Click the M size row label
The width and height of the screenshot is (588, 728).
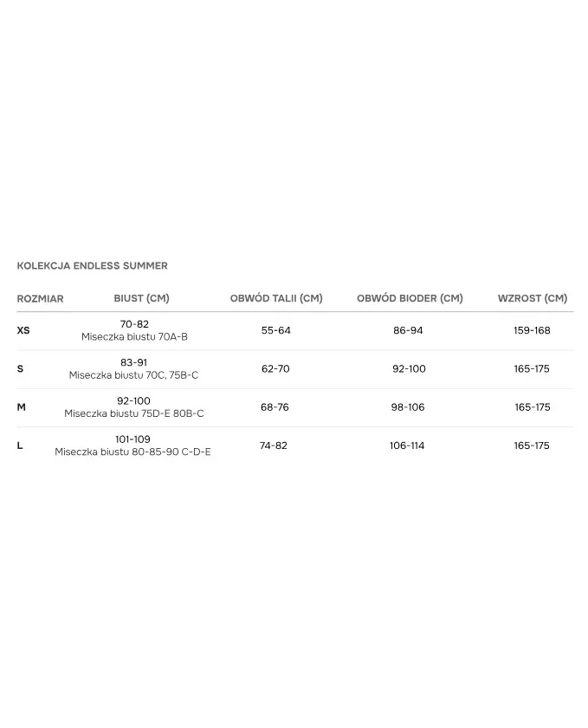(21, 407)
